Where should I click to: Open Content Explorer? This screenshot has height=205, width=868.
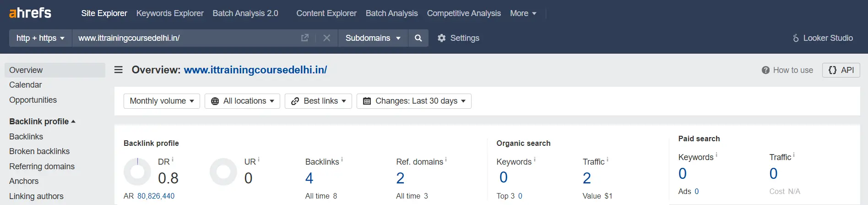(x=326, y=13)
